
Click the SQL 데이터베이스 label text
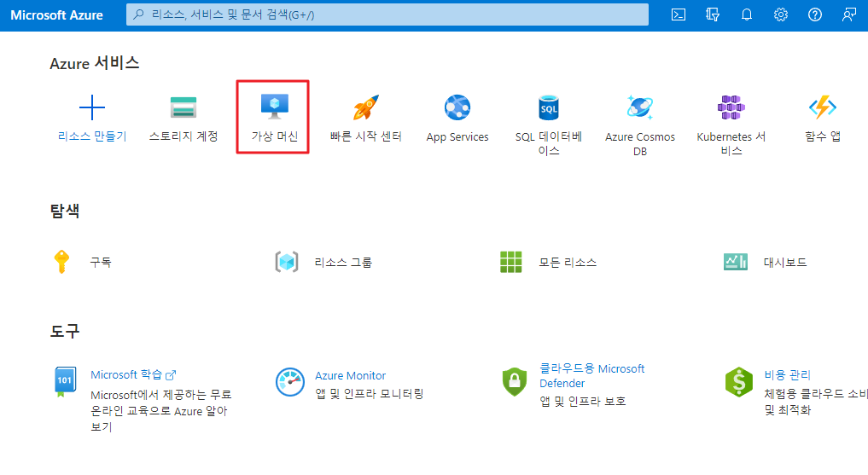[x=549, y=143]
